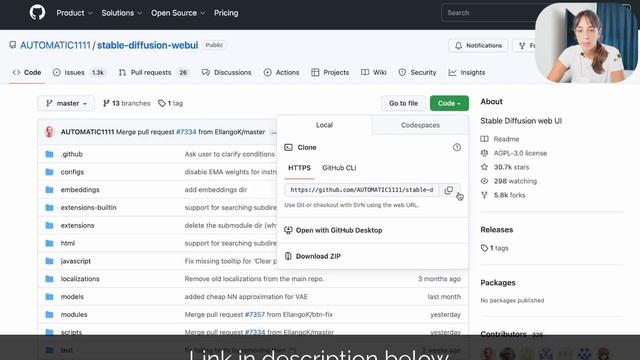Image resolution: width=640 pixels, height=360 pixels.
Task: Click in the Search field
Action: click(488, 13)
